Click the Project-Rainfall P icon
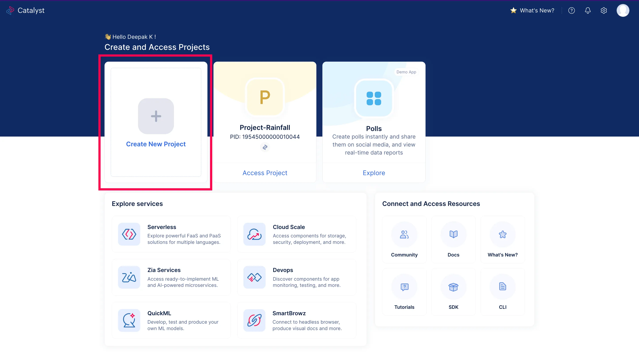639x364 pixels. pyautogui.click(x=265, y=97)
